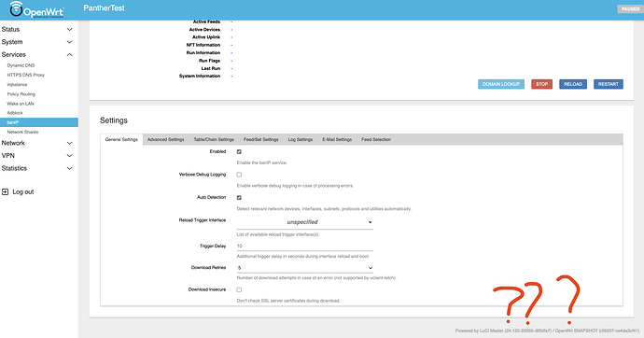Switch to Advanced Settings tab
The height and width of the screenshot is (338, 644).
coord(165,140)
